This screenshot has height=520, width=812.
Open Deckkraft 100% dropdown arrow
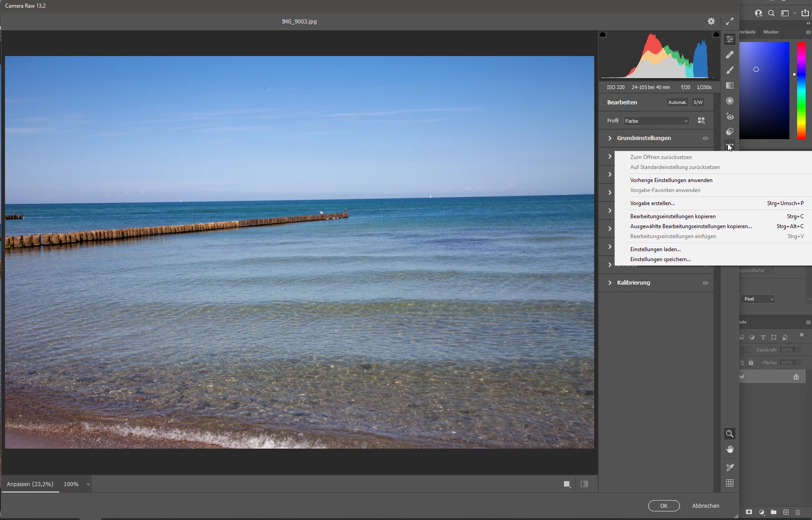click(x=800, y=350)
